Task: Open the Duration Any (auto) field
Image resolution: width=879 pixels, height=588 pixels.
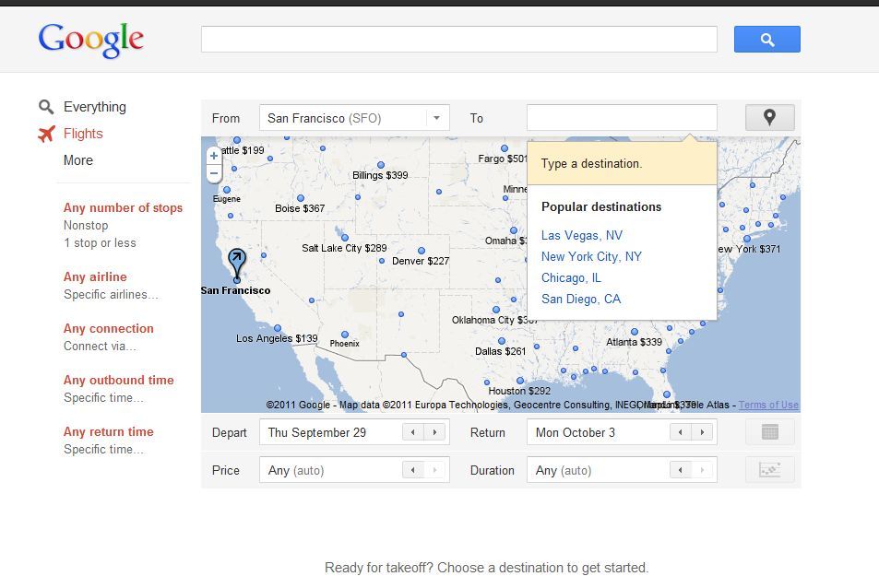Action: (622, 470)
